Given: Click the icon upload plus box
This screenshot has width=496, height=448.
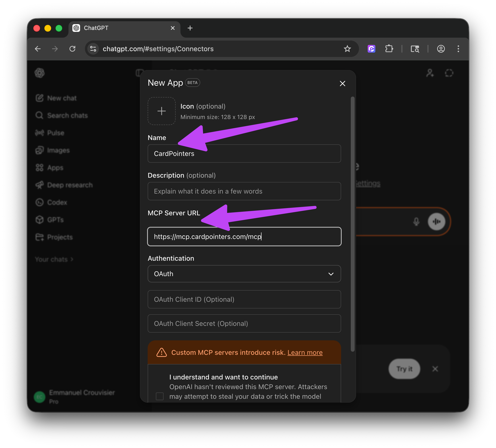Looking at the screenshot, I should pos(161,111).
